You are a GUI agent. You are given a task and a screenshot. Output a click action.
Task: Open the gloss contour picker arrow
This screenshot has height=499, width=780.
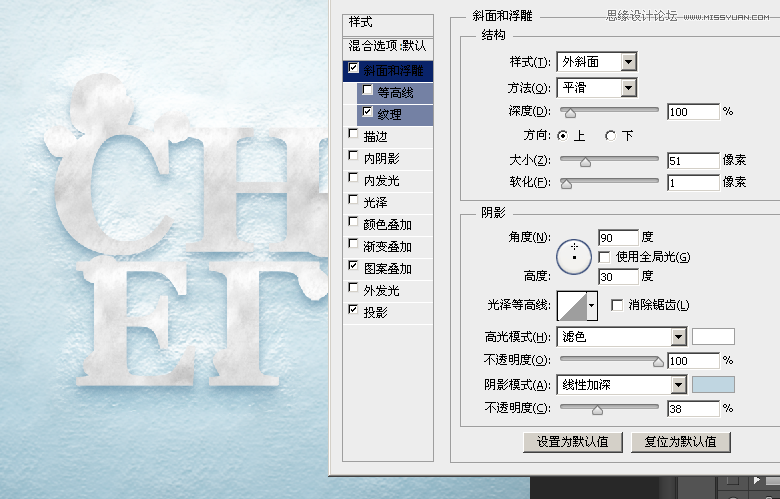(592, 304)
